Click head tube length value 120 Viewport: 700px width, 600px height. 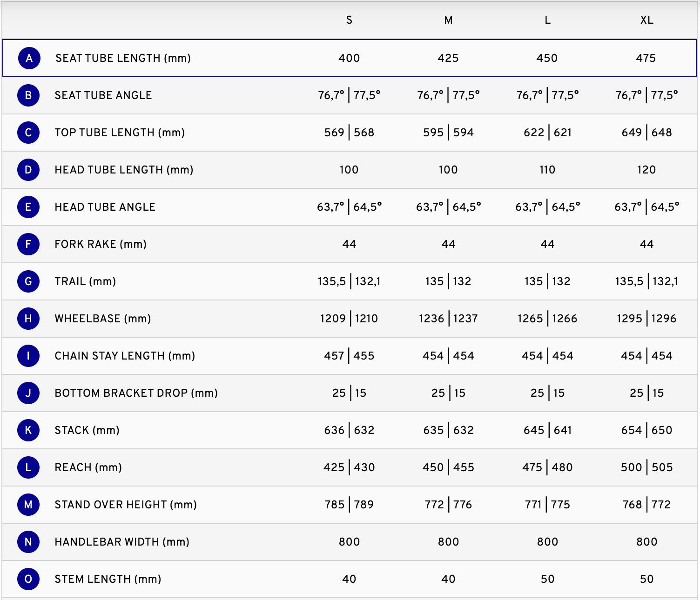[x=647, y=170]
